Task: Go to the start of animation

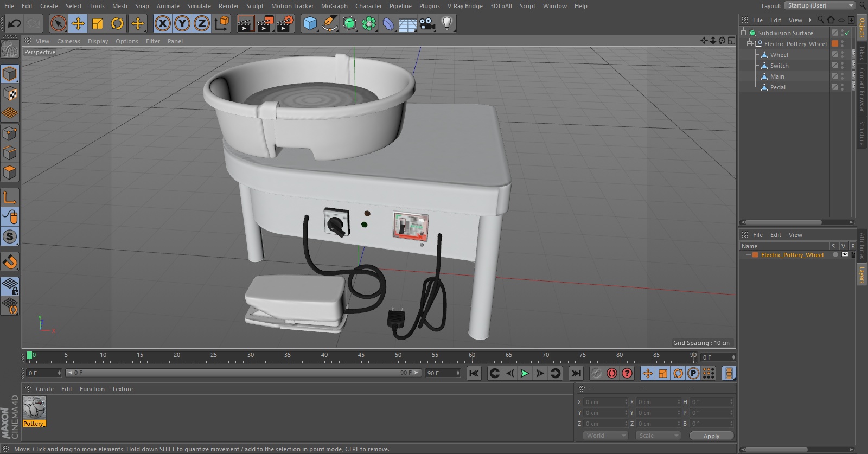Action: pos(474,373)
